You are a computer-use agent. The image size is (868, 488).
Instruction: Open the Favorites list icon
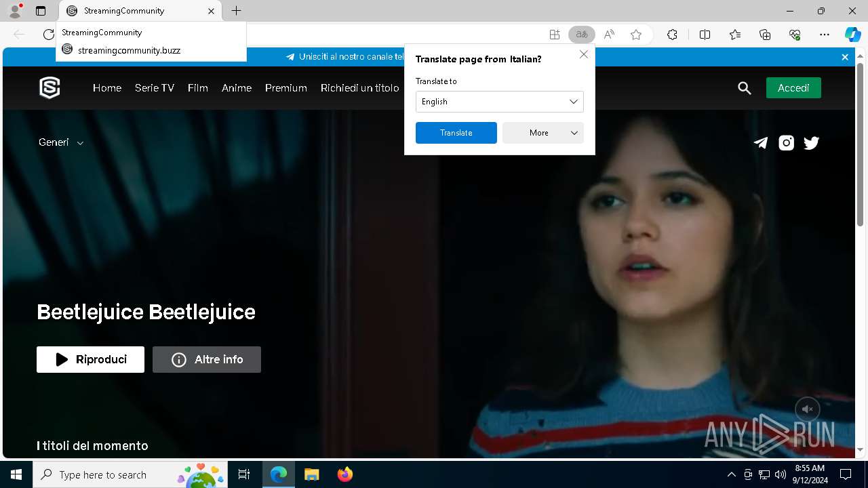tap(735, 35)
